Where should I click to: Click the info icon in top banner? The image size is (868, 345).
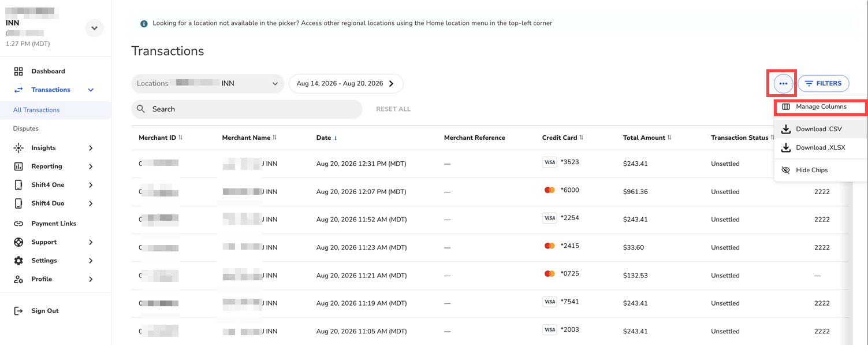pos(144,24)
